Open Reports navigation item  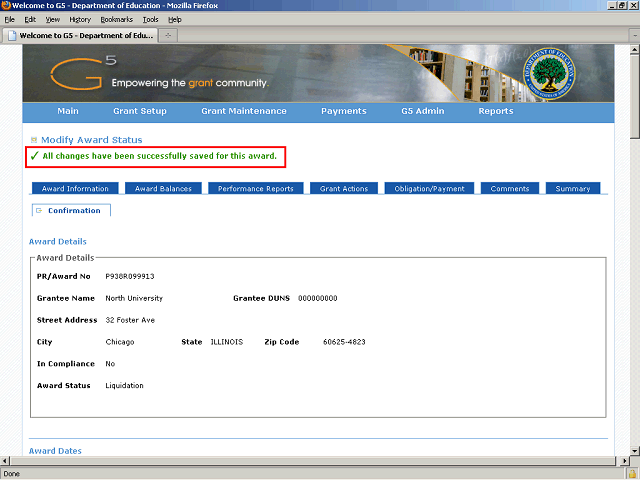point(496,111)
